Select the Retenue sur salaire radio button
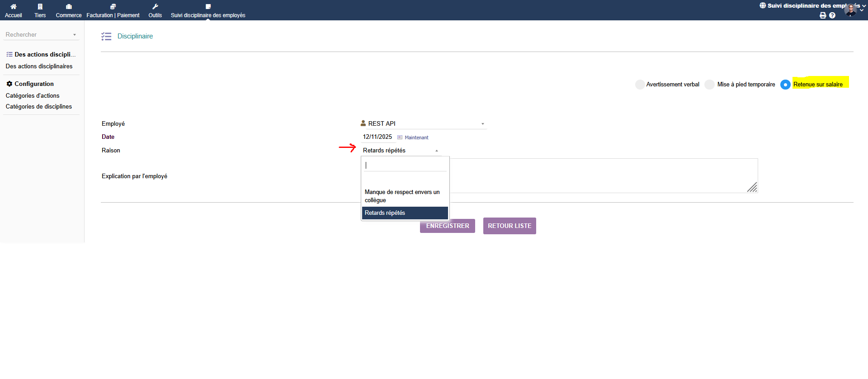The height and width of the screenshot is (379, 868). pyautogui.click(x=785, y=85)
